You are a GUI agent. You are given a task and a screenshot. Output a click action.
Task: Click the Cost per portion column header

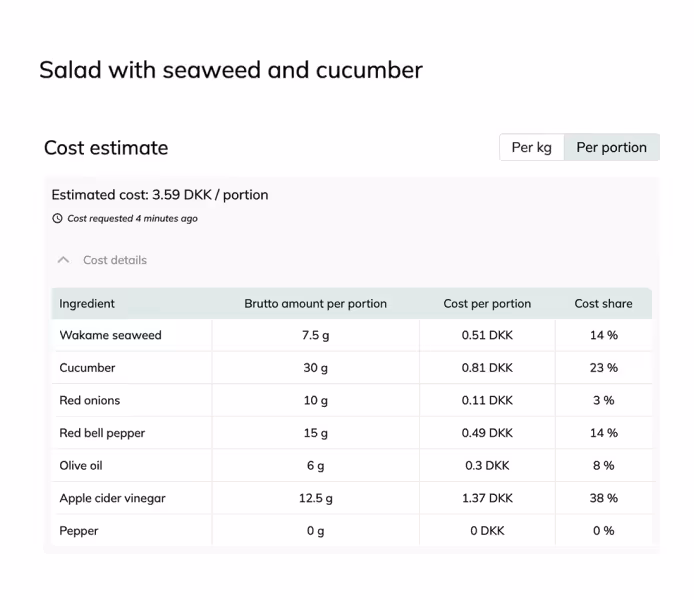pos(487,303)
